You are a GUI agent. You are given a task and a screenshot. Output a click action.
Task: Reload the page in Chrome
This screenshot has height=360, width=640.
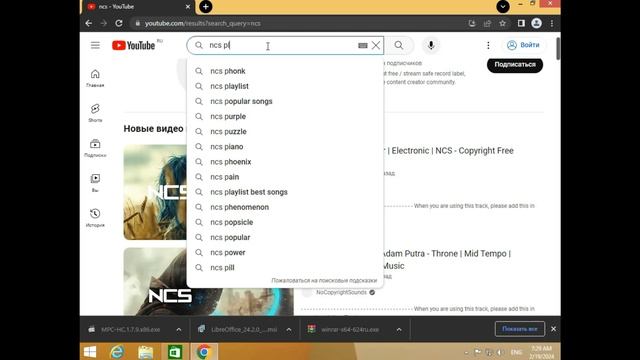coord(119,23)
